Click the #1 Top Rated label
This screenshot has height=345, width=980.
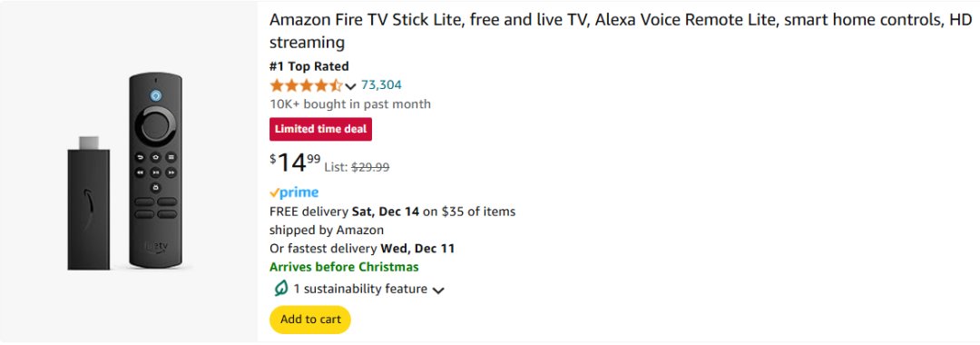tap(309, 66)
